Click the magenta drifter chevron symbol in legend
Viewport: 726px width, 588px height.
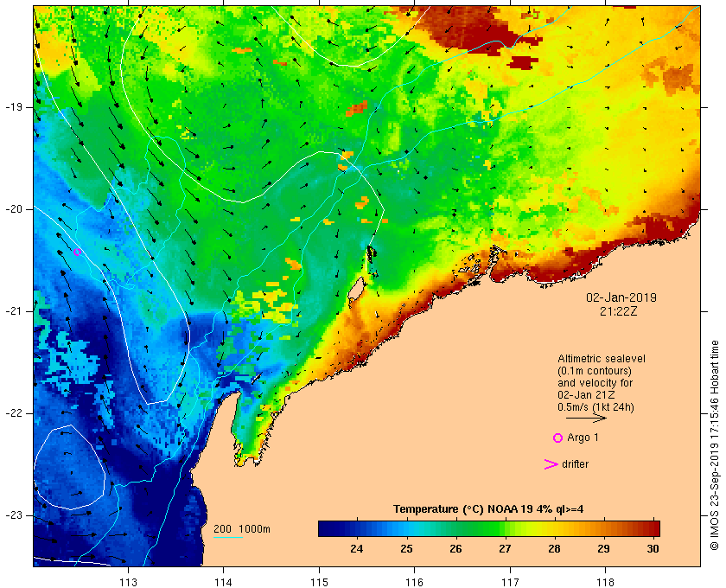[551, 464]
